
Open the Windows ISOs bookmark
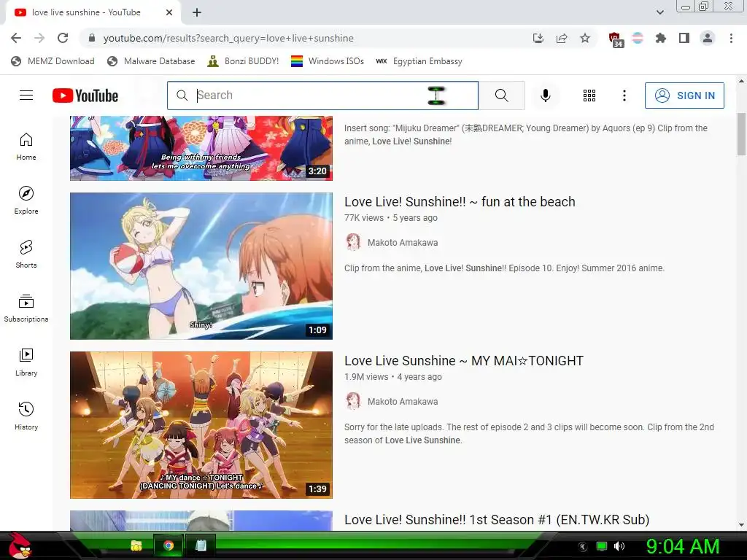click(328, 61)
